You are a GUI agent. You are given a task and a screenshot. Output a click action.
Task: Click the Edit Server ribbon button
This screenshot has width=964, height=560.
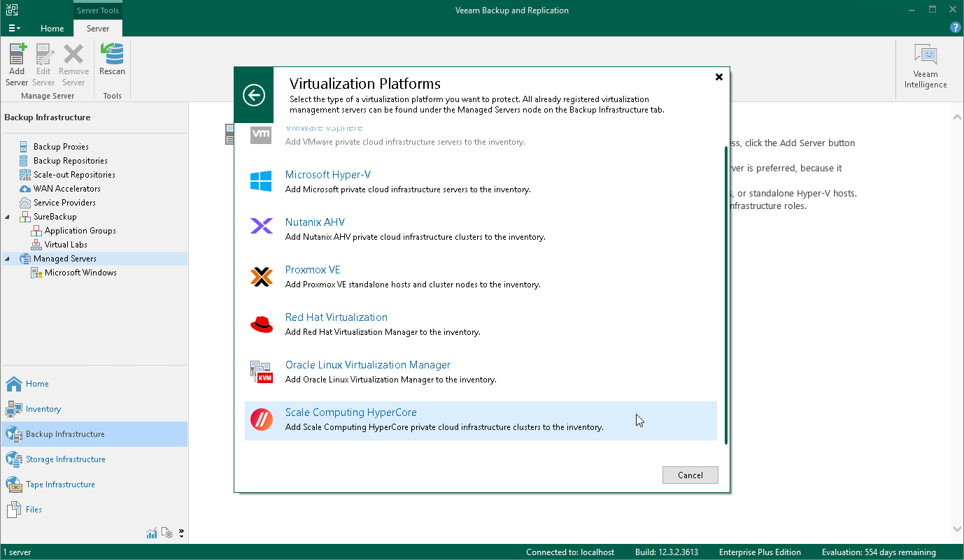pos(43,65)
